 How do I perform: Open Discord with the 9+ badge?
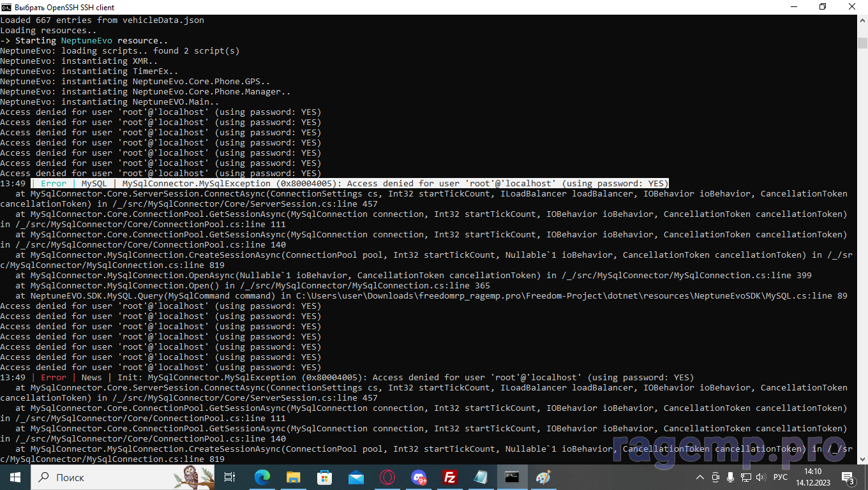[419, 477]
